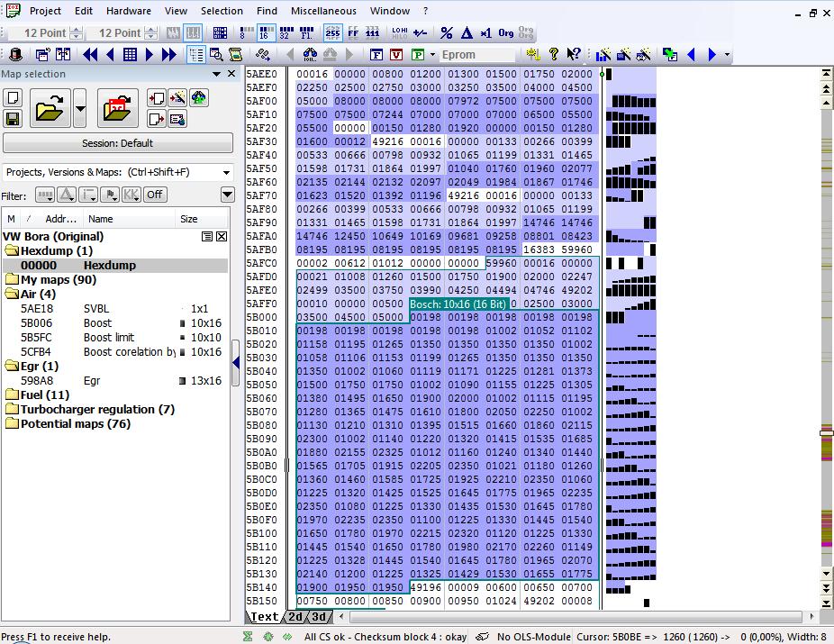The width and height of the screenshot is (834, 644).
Task: Click the top hat icon in toolbar
Action: pyautogui.click(x=16, y=54)
